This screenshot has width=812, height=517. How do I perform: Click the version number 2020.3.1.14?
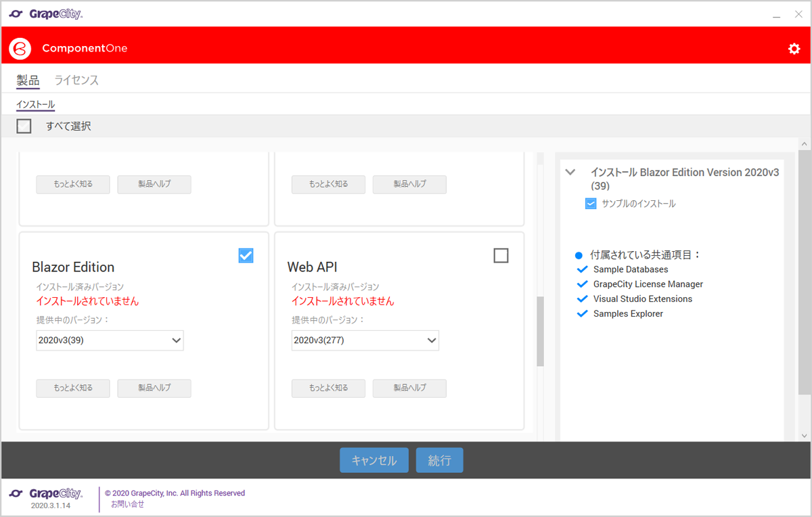point(50,505)
